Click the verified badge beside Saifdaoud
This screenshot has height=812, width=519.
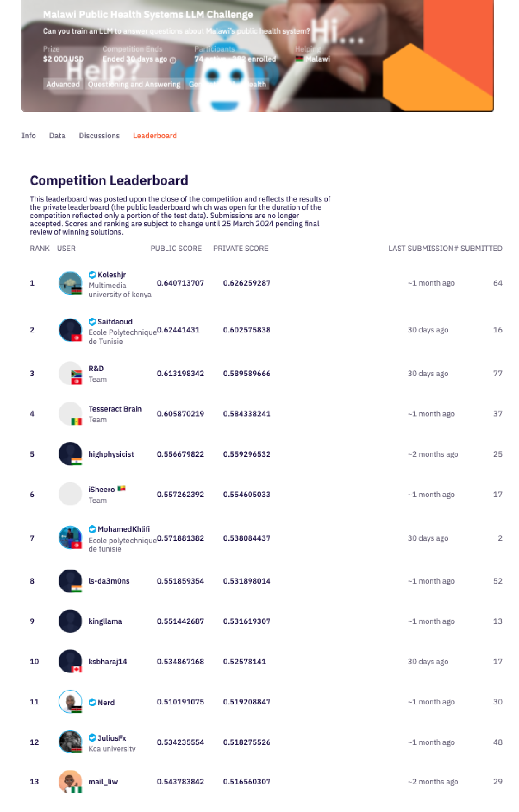pyautogui.click(x=92, y=322)
